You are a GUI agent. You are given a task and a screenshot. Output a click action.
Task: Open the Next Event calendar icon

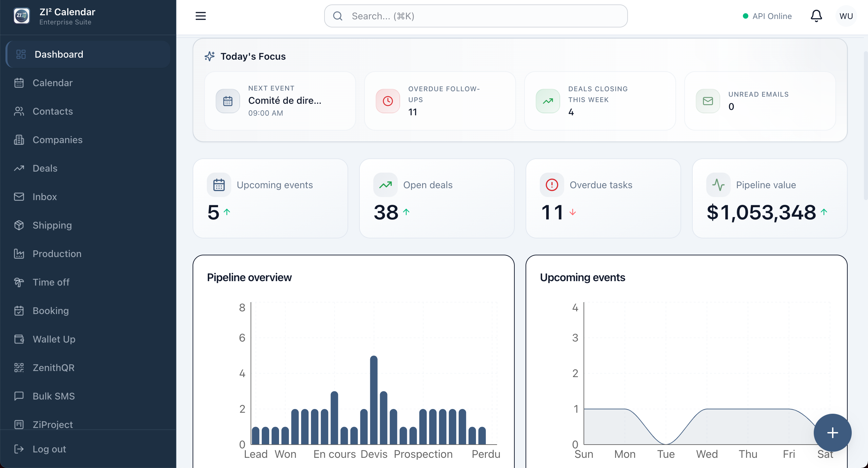(x=228, y=101)
